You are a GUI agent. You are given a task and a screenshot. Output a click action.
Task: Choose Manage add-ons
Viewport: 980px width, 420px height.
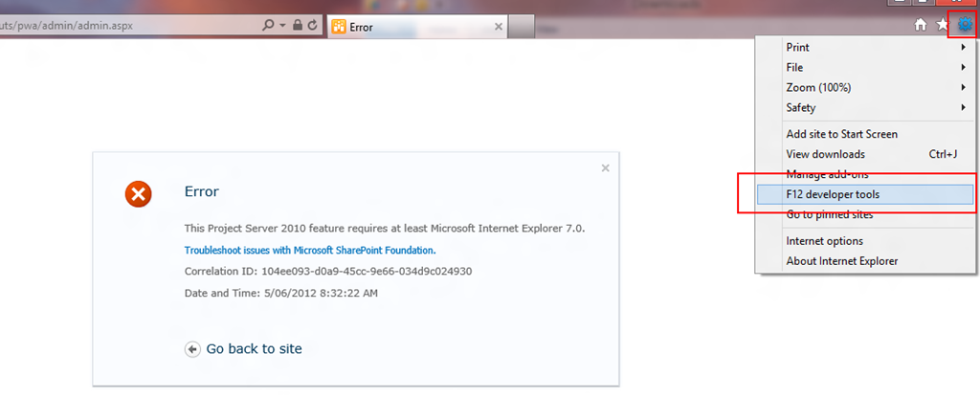865,174
